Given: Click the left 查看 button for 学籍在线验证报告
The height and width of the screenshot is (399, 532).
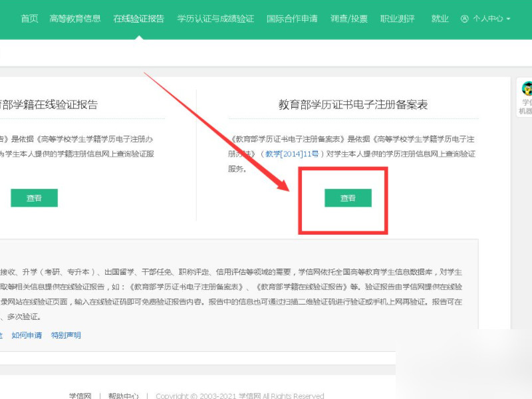Looking at the screenshot, I should click(x=34, y=198).
